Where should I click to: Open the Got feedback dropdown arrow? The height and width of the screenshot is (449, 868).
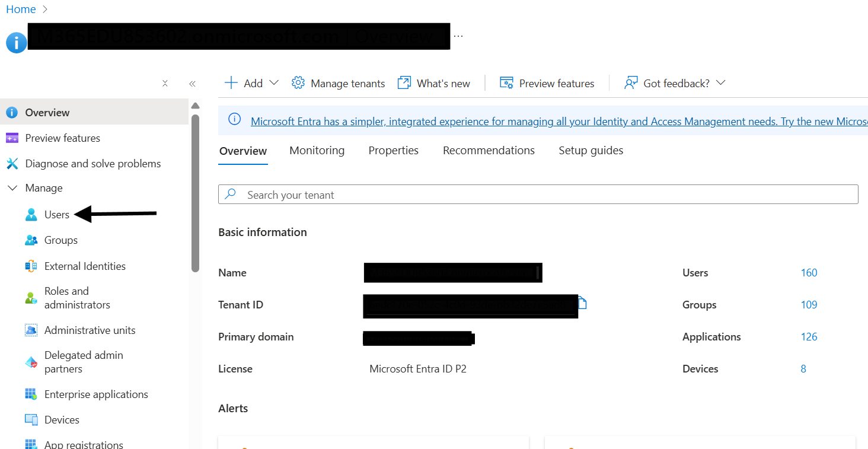coord(721,83)
